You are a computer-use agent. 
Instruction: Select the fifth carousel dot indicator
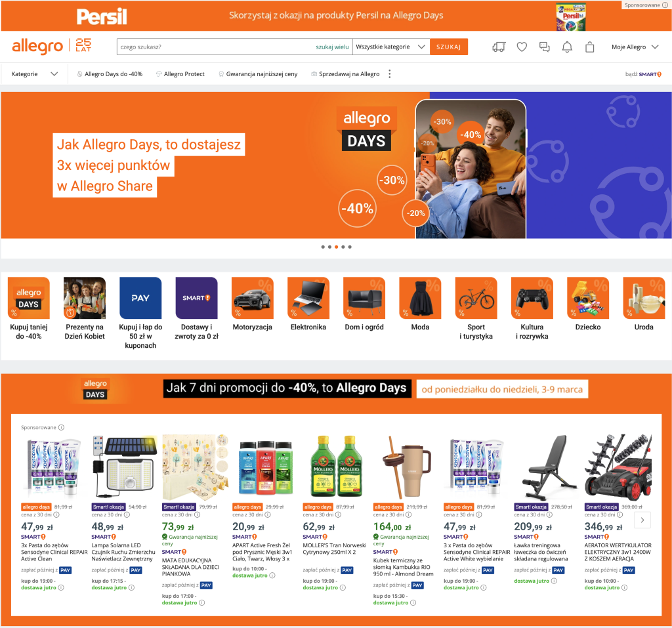350,247
